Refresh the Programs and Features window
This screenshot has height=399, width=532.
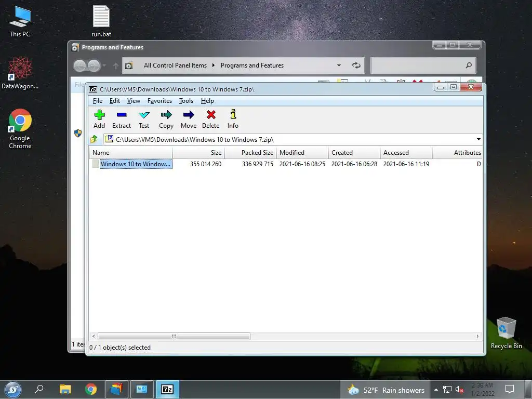pos(356,65)
